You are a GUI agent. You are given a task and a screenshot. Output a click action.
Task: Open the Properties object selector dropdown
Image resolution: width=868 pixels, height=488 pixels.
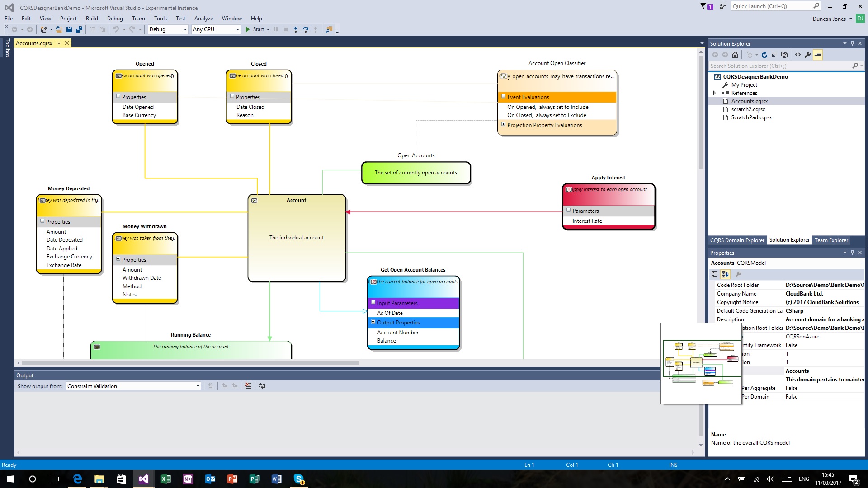(x=861, y=263)
